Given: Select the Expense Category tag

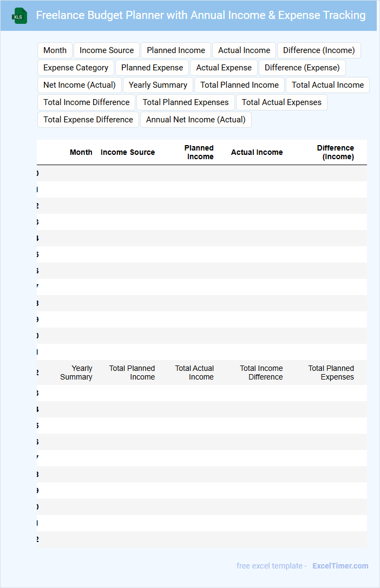Looking at the screenshot, I should 76,68.
